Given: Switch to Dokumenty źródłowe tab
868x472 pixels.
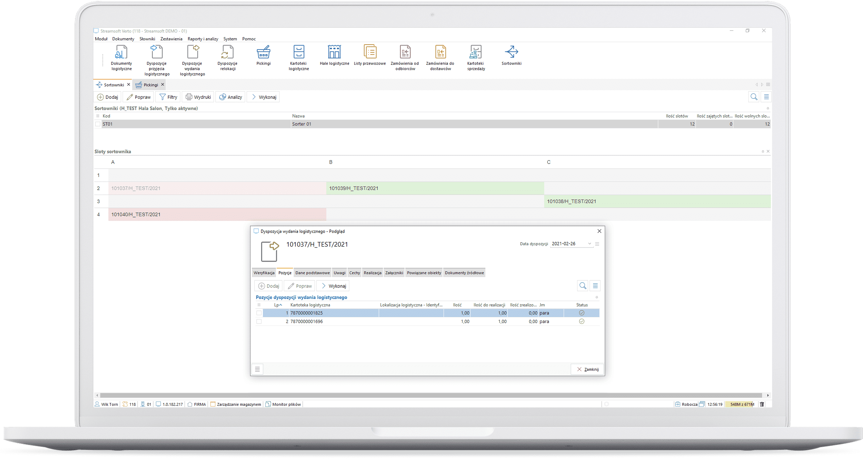Looking at the screenshot, I should [464, 273].
